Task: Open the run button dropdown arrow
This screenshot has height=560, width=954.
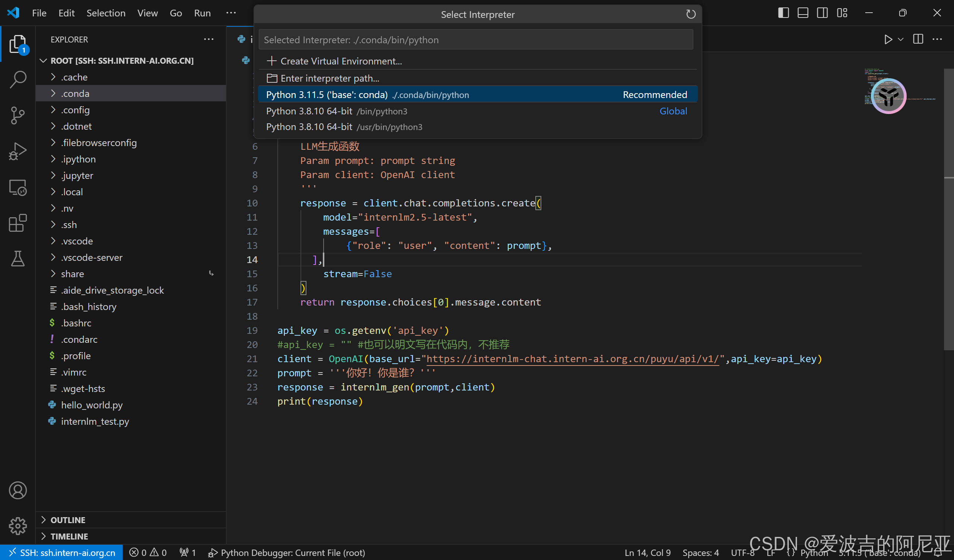Action: [901, 39]
